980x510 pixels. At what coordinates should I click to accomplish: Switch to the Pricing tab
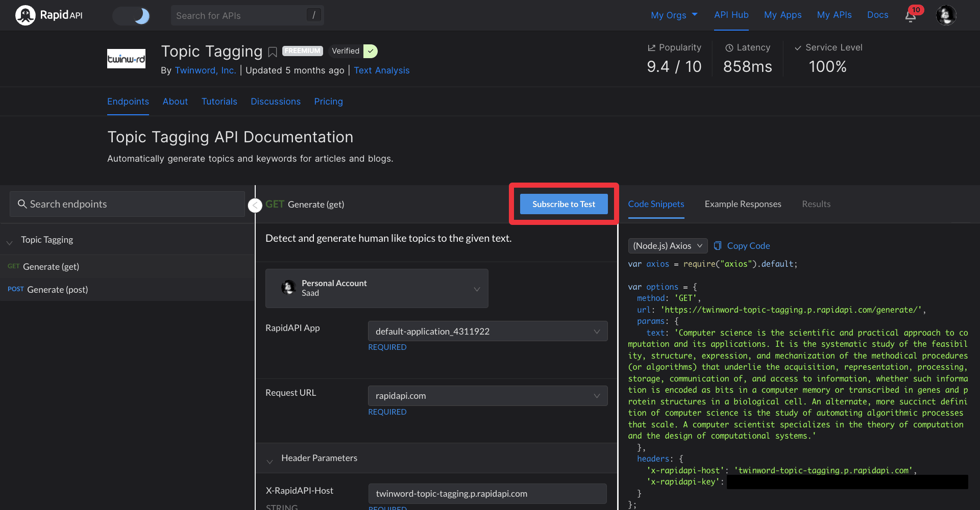click(x=329, y=101)
